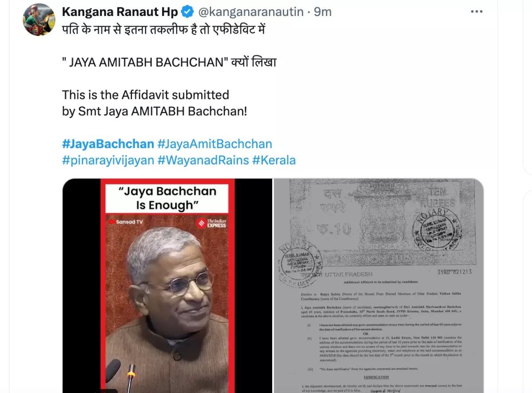Open the #JayaAmitBachchan hashtag
Screen dimensions: 532x393
coord(215,144)
